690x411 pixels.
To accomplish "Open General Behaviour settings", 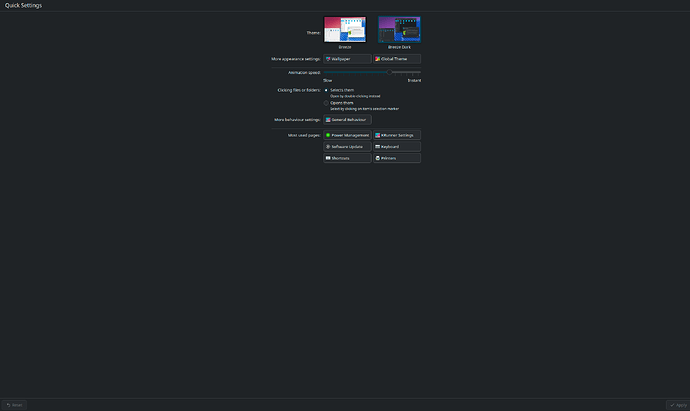I will tap(346, 119).
